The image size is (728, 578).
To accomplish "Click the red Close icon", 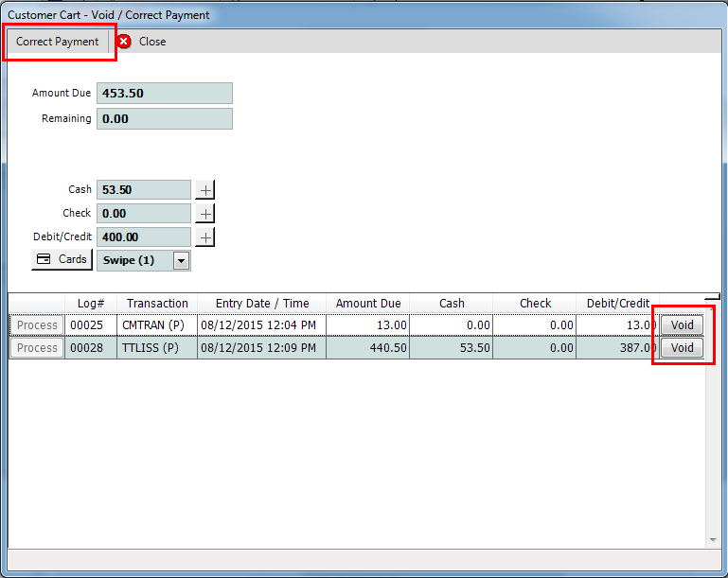I will point(124,42).
